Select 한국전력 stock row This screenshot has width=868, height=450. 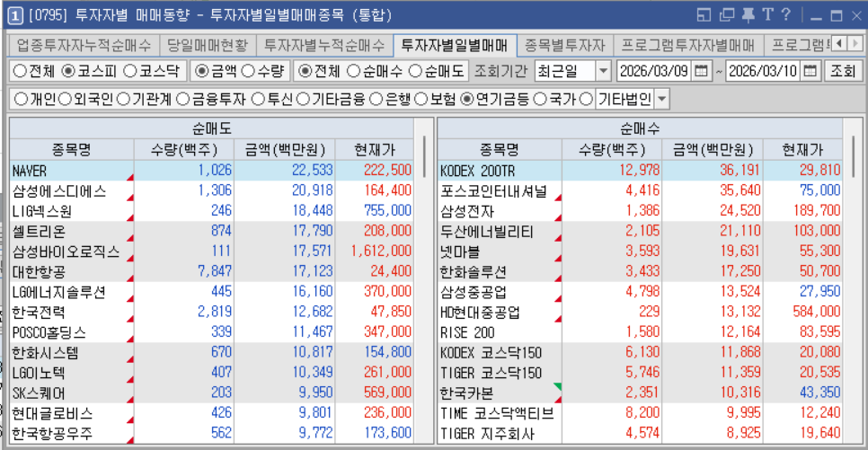click(x=211, y=313)
